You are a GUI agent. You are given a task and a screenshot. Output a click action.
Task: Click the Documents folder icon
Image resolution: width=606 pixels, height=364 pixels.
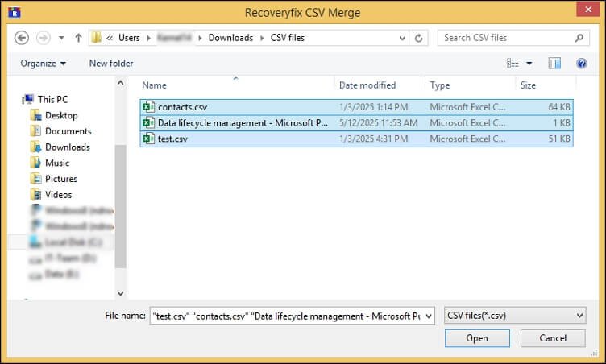click(x=36, y=131)
